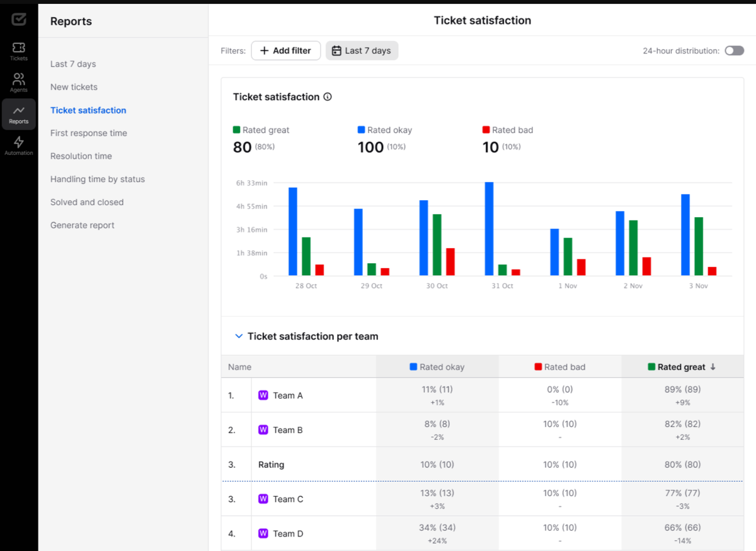Click the Add filter button
Viewport: 756px width, 551px height.
click(x=285, y=50)
